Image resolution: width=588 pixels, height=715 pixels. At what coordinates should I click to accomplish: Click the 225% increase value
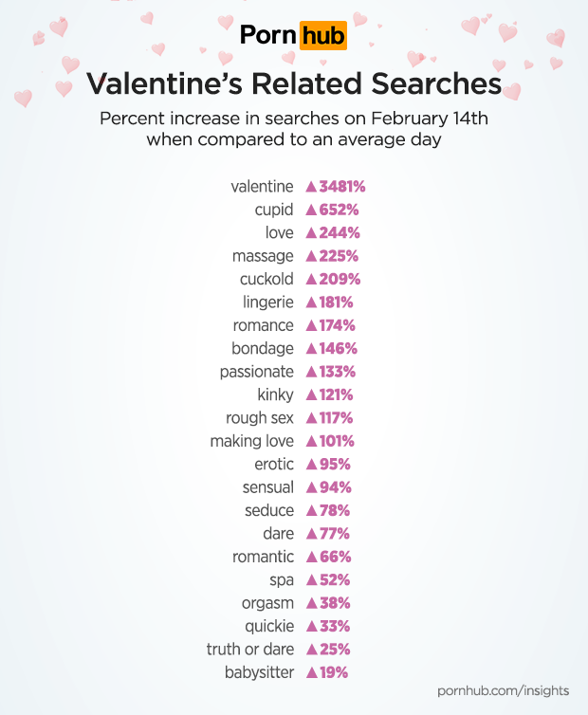pos(337,256)
